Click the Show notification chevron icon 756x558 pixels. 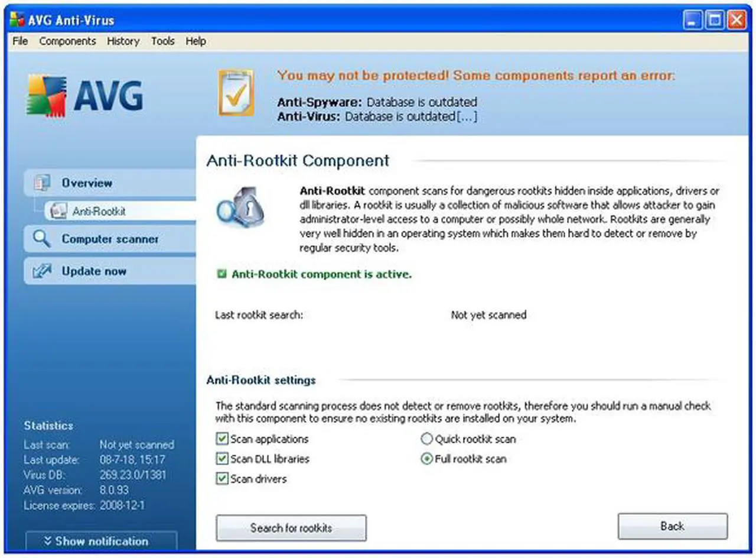pyautogui.click(x=48, y=541)
